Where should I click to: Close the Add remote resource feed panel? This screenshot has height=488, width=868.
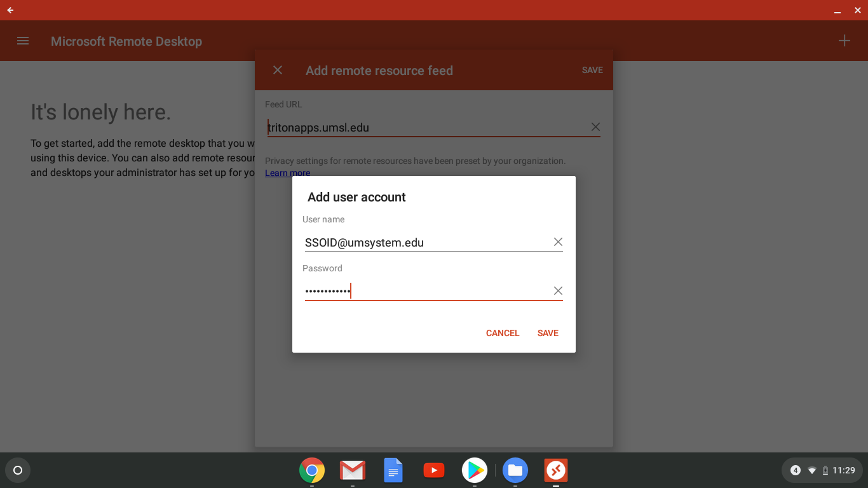point(278,70)
